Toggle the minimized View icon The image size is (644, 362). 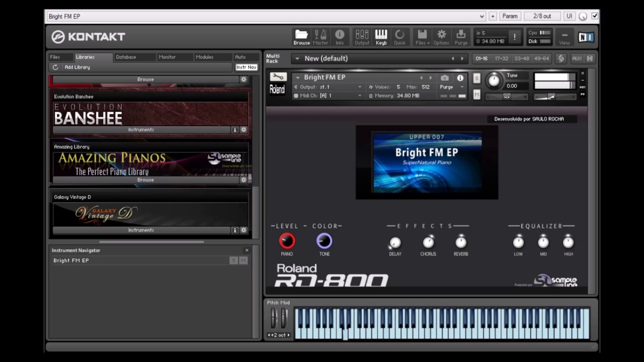point(565,37)
